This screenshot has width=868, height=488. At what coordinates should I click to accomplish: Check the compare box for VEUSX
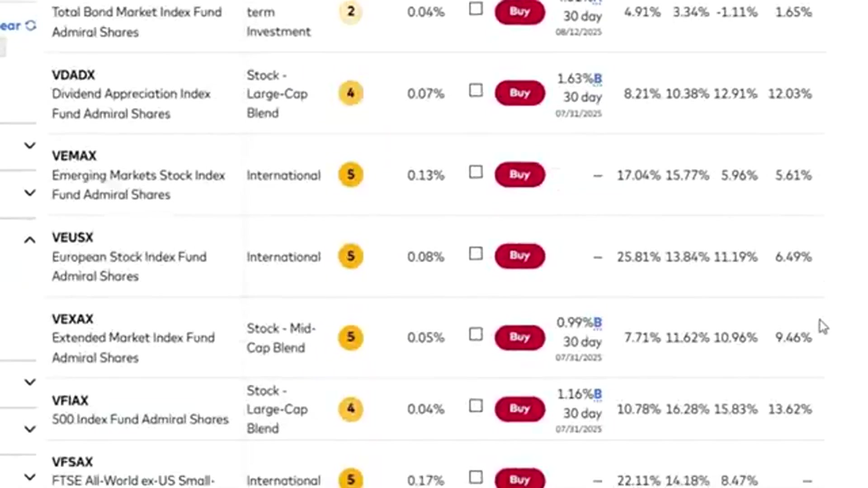(476, 253)
